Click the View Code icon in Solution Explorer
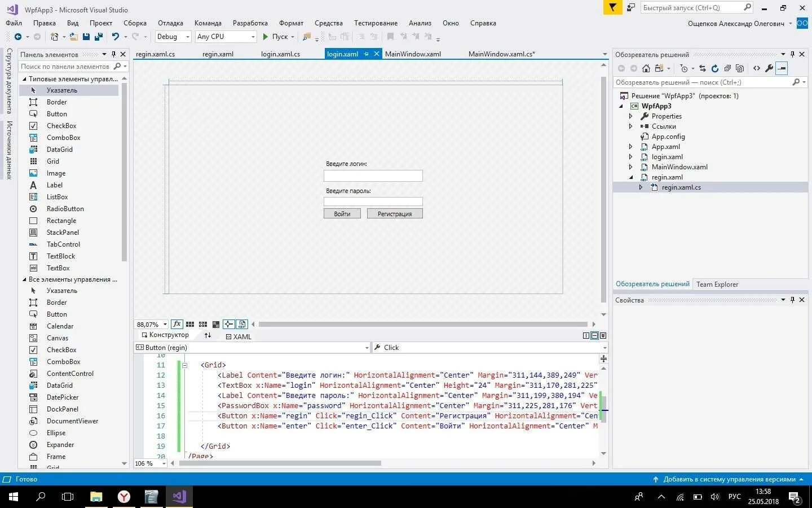This screenshot has height=508, width=812. pos(757,68)
